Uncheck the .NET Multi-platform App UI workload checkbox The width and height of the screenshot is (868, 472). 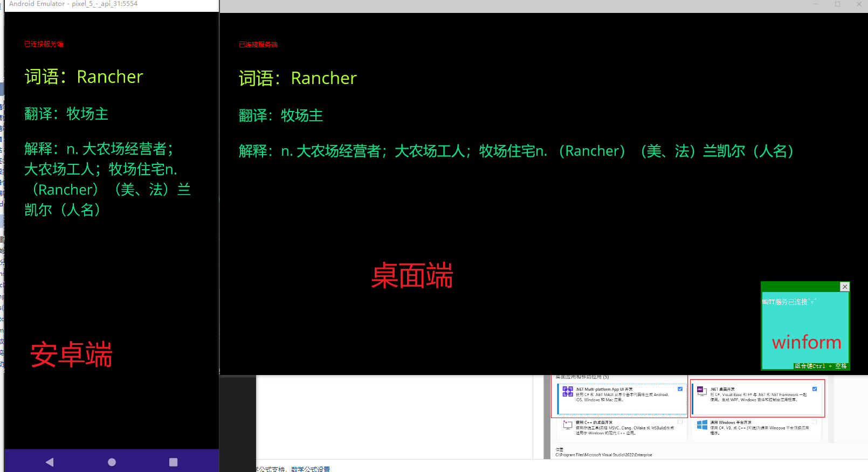[680, 388]
